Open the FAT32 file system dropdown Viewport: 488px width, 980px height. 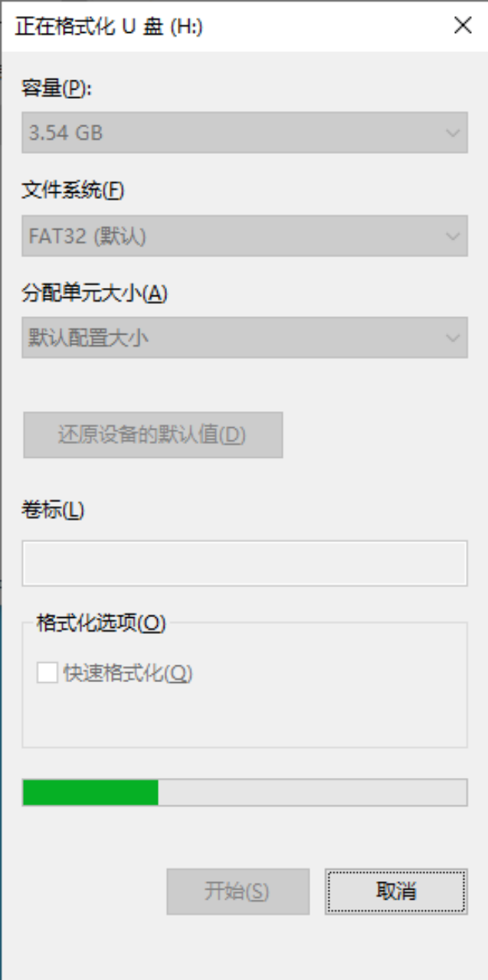(x=230, y=236)
